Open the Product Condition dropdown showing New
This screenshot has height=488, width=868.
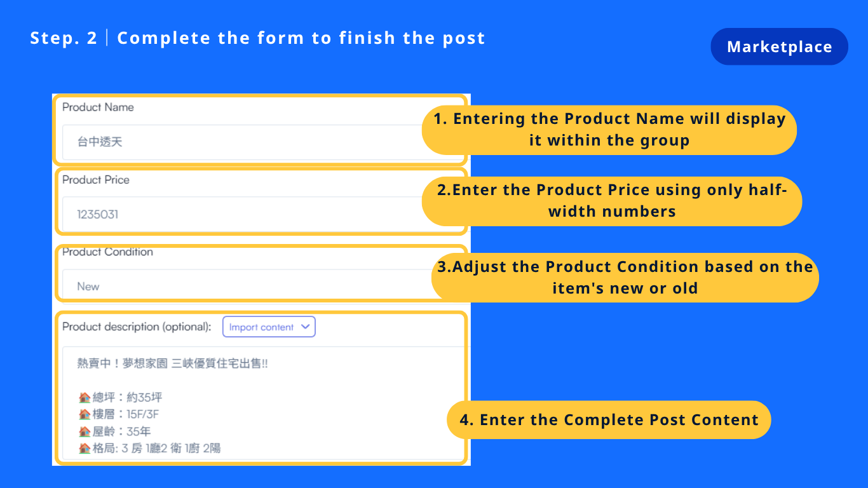241,286
